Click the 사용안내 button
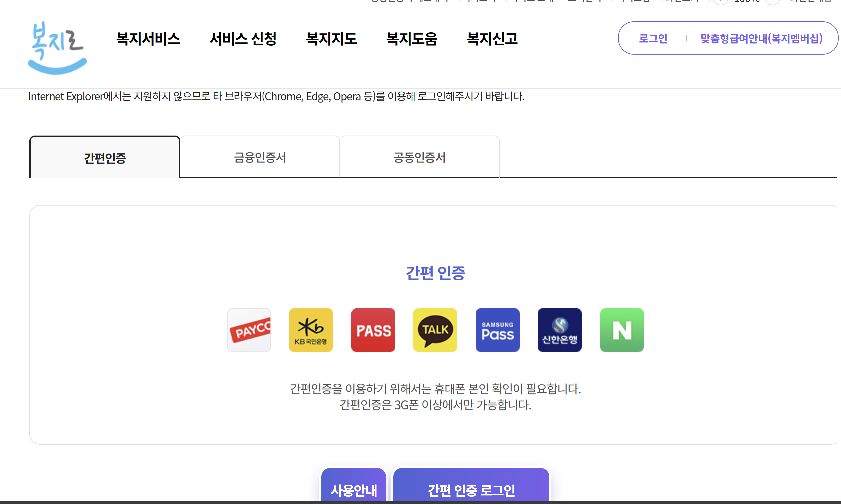The image size is (841, 504). [x=353, y=490]
